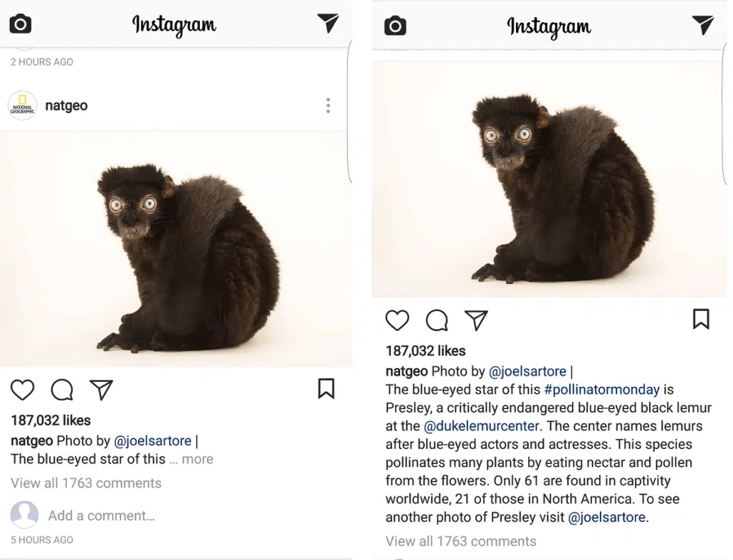733x560 pixels.
Task: Tap the comment bubble on the right screen
Action: [437, 320]
